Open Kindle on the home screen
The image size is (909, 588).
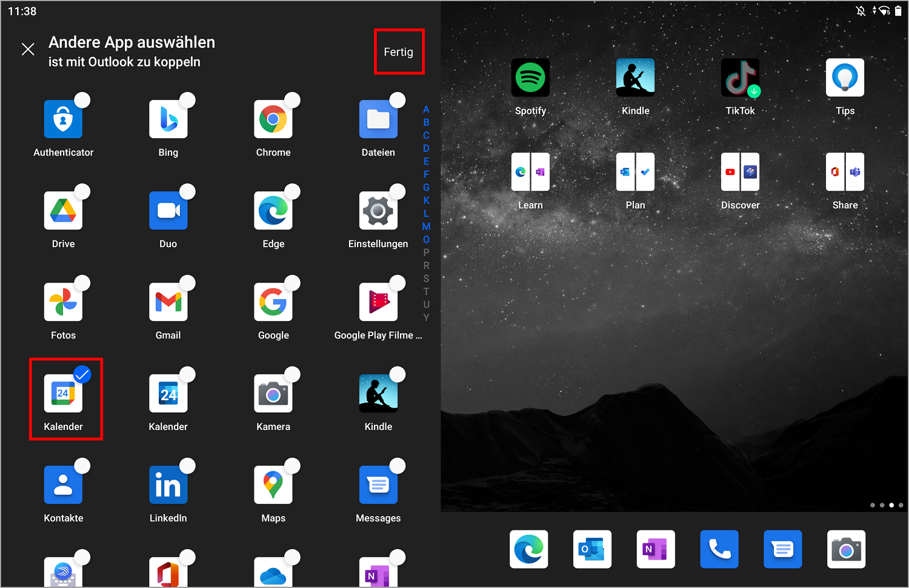pos(635,78)
